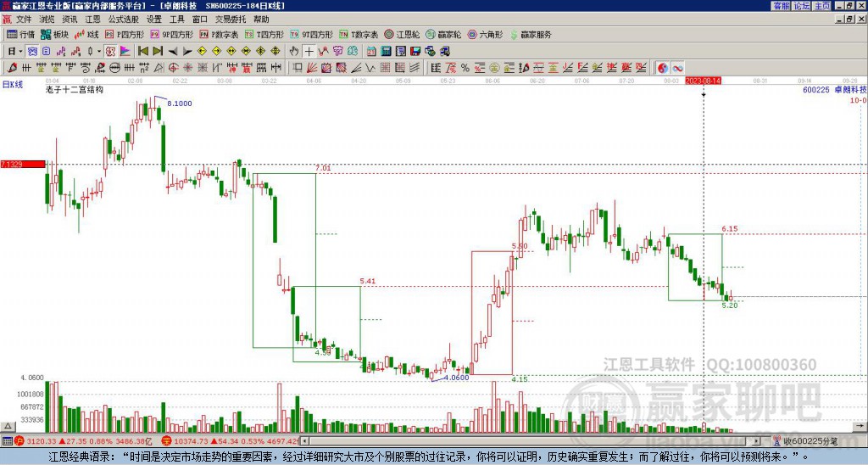This screenshot has height=465, width=868.
Task: Click the yin-yang taiji icon
Action: coord(664,68)
